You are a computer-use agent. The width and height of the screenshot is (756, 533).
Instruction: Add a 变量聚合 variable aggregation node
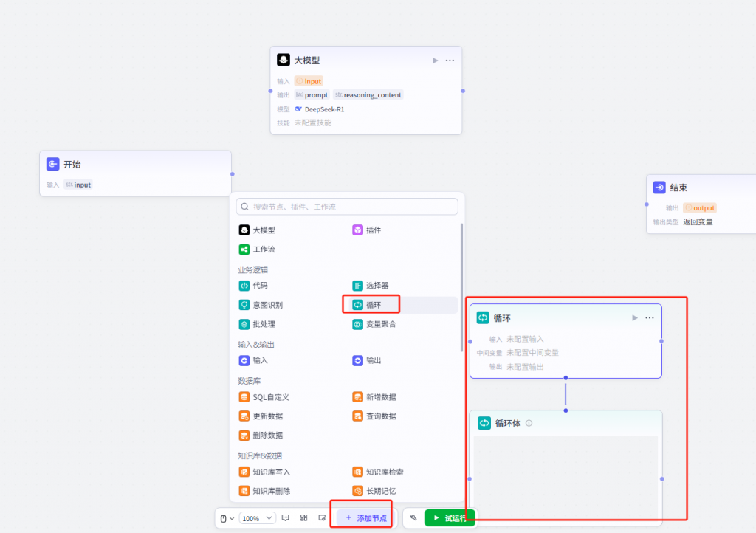tap(374, 324)
